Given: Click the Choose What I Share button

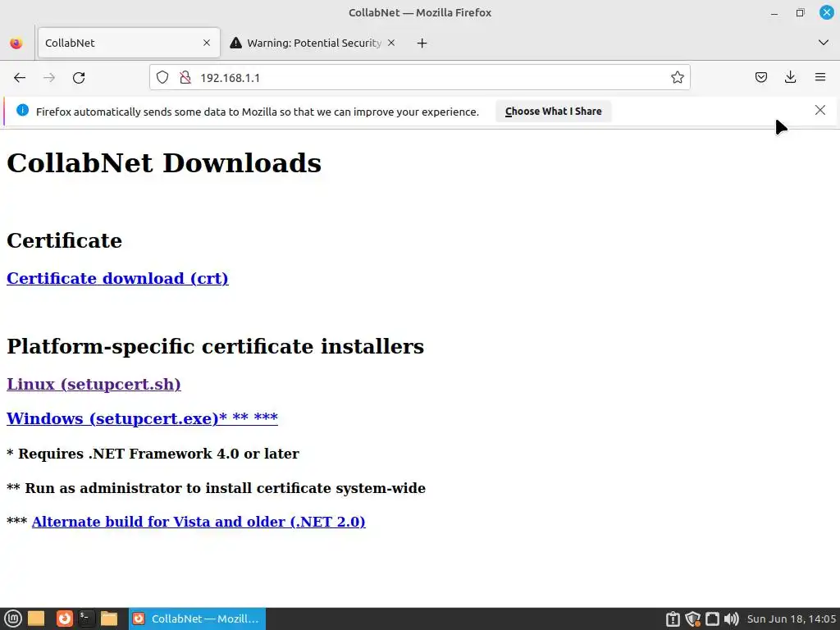Looking at the screenshot, I should click(554, 112).
